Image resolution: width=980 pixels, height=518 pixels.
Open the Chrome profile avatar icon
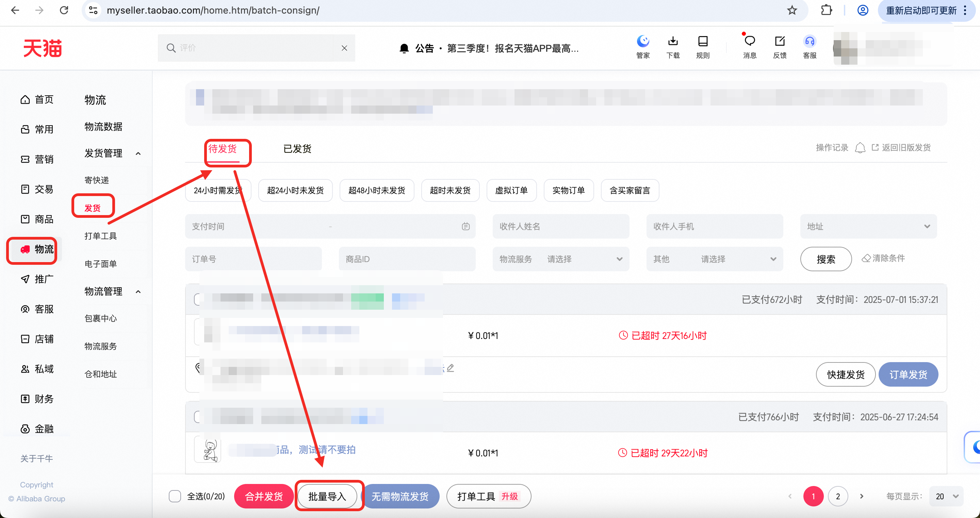863,10
